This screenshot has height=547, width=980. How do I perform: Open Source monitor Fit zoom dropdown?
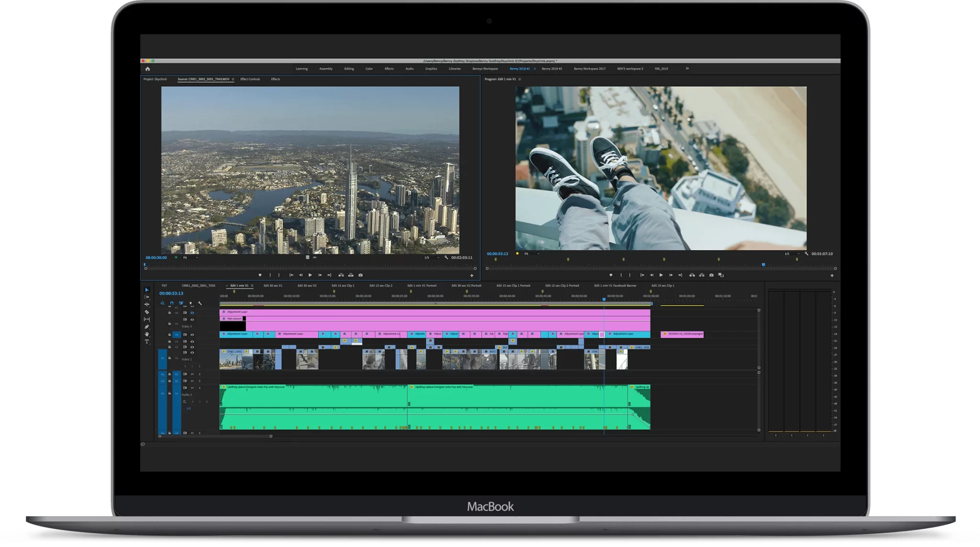pyautogui.click(x=190, y=257)
